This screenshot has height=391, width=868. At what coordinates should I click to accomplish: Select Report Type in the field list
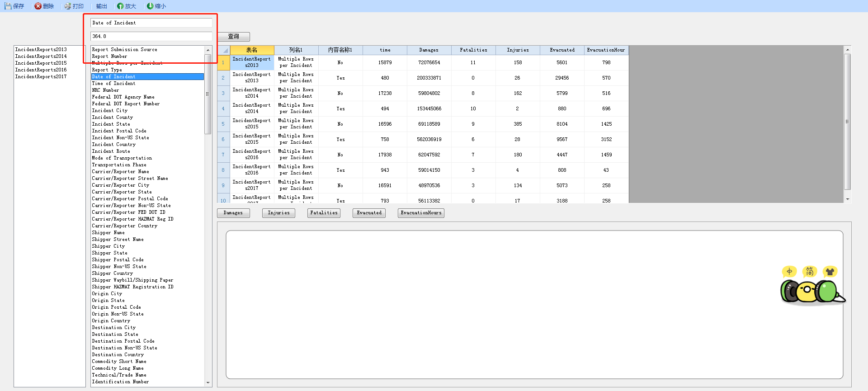[147, 70]
